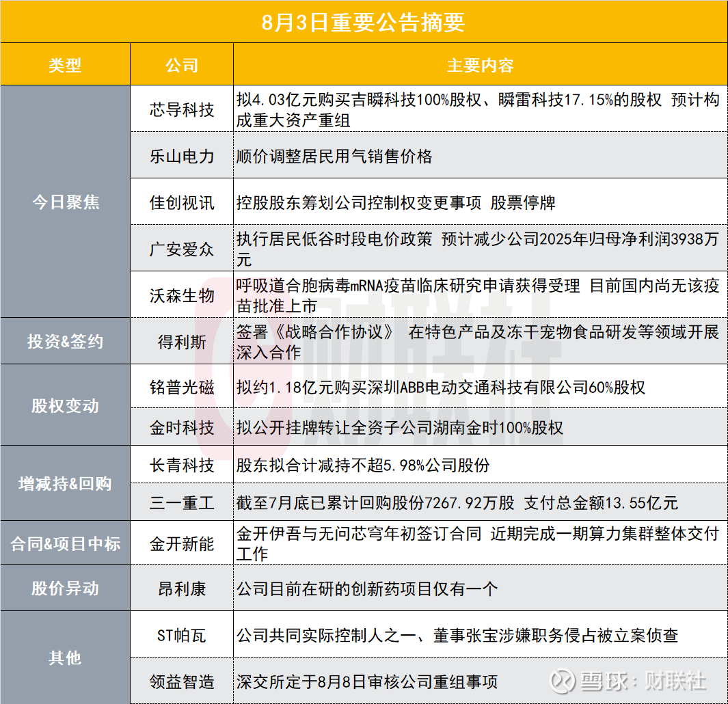Click the 股权变动 category cell
728x704 pixels.
click(65, 405)
